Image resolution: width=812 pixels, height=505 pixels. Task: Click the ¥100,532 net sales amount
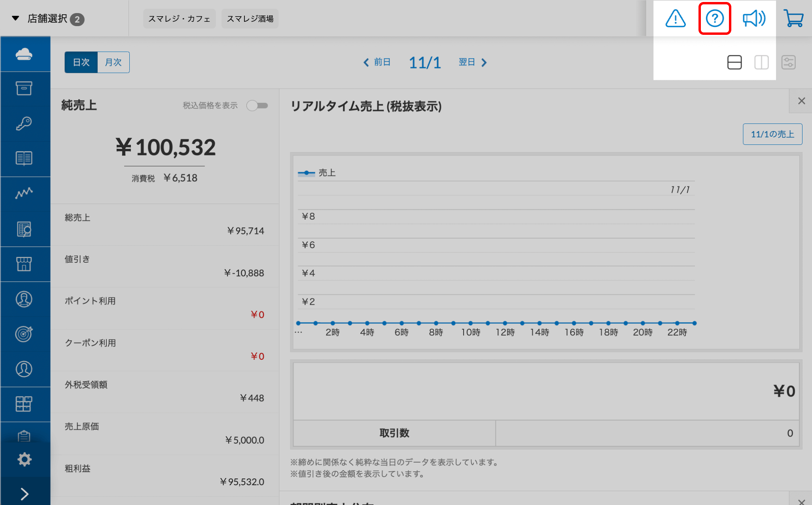click(166, 147)
